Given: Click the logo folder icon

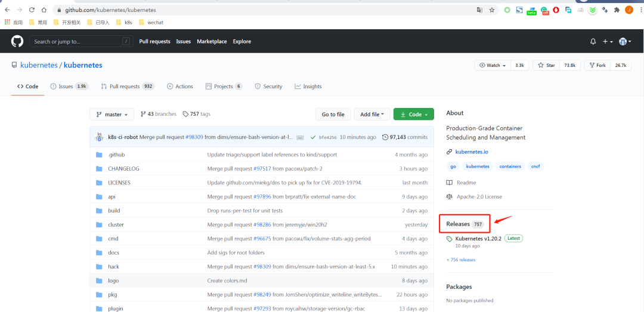Looking at the screenshot, I should click(x=99, y=280).
